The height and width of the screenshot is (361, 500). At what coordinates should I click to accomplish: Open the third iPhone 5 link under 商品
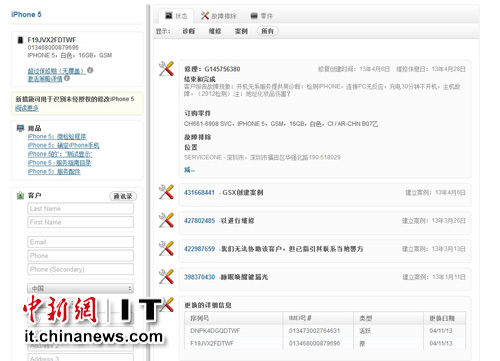[60, 154]
